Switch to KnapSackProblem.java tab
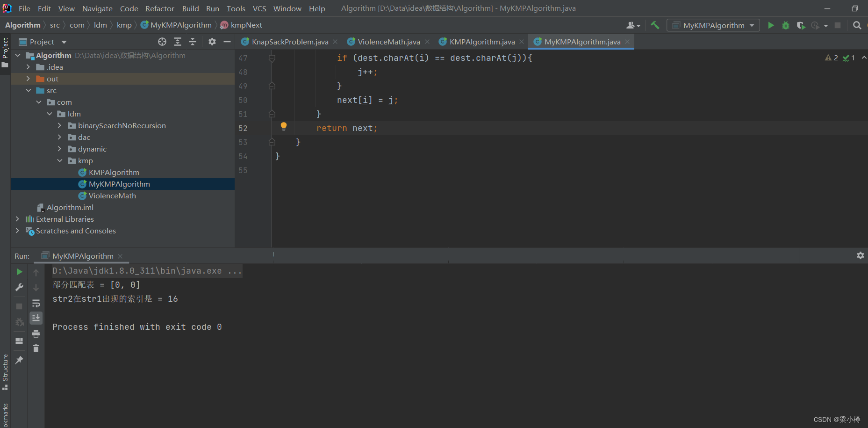The width and height of the screenshot is (868, 428). click(x=290, y=42)
